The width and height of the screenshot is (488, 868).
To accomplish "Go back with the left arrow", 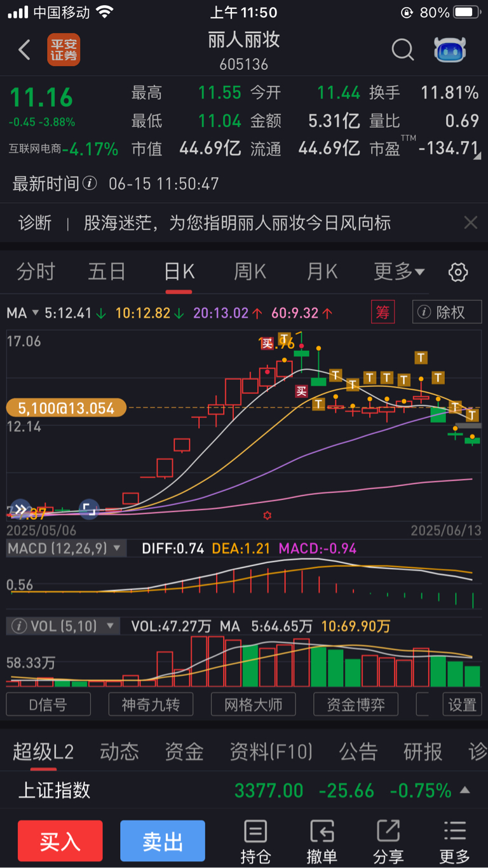I will point(24,50).
